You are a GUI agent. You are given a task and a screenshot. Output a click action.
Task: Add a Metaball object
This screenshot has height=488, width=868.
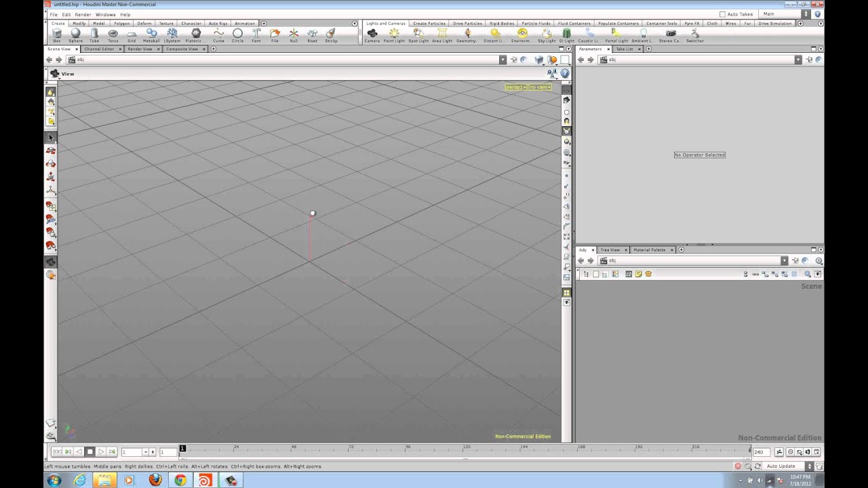pos(151,35)
